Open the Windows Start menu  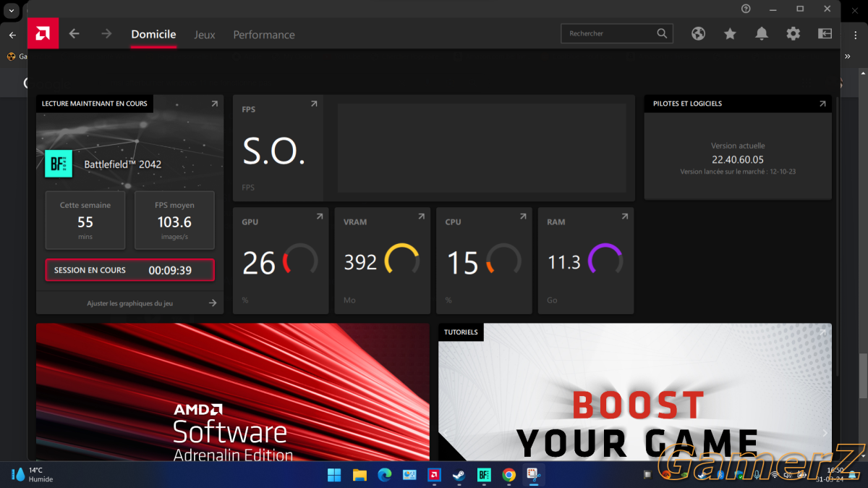pyautogui.click(x=334, y=475)
